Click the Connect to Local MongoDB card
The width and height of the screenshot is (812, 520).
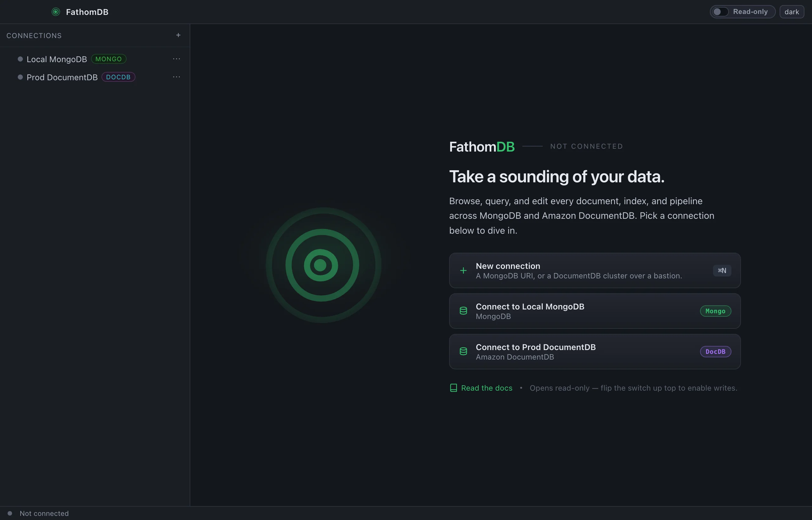click(595, 311)
